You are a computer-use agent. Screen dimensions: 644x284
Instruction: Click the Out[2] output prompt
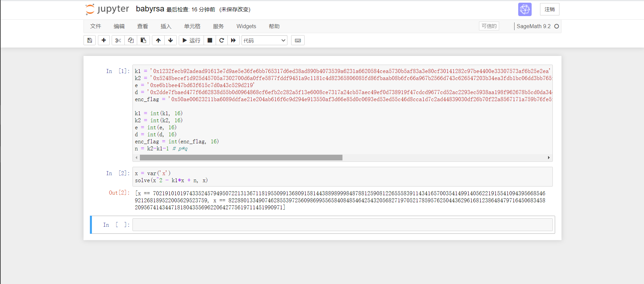119,193
